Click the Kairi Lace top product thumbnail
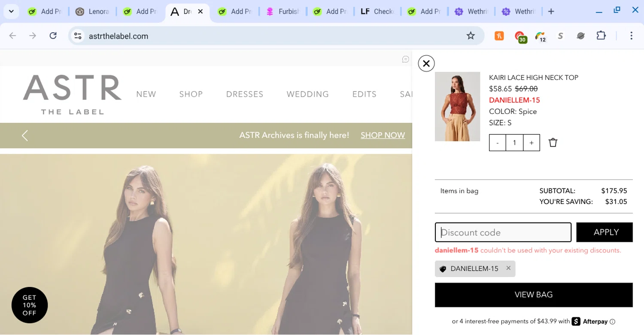Viewport: 644px width, 335px height. (457, 107)
